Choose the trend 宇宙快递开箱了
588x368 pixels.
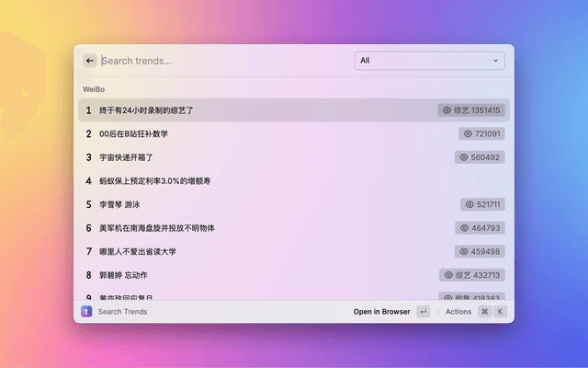(x=127, y=157)
